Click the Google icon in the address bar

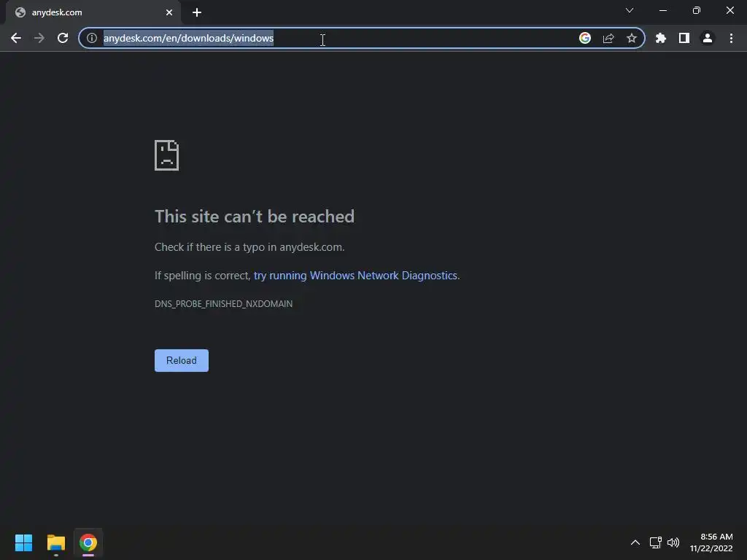585,38
